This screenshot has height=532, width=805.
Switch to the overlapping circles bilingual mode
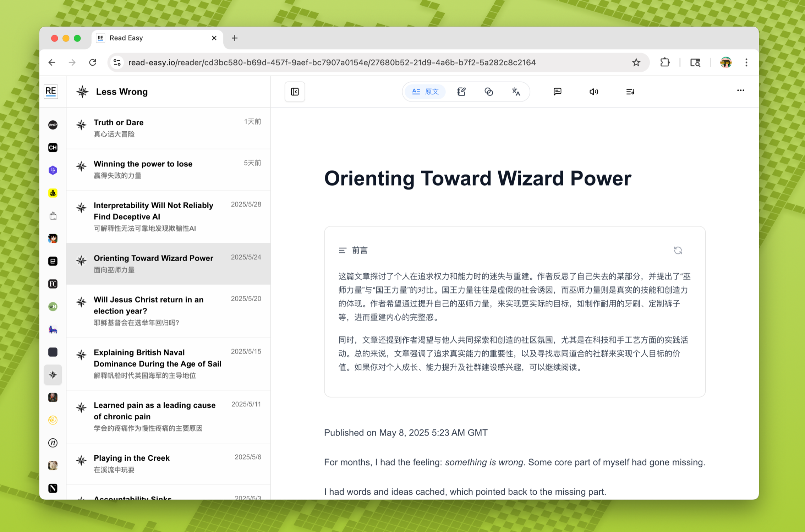pos(489,92)
